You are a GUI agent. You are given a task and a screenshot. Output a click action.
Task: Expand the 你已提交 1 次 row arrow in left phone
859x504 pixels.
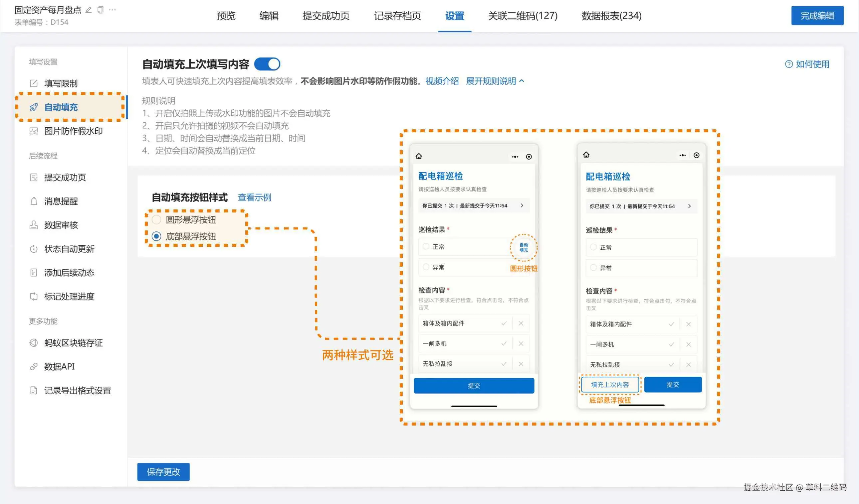(522, 205)
